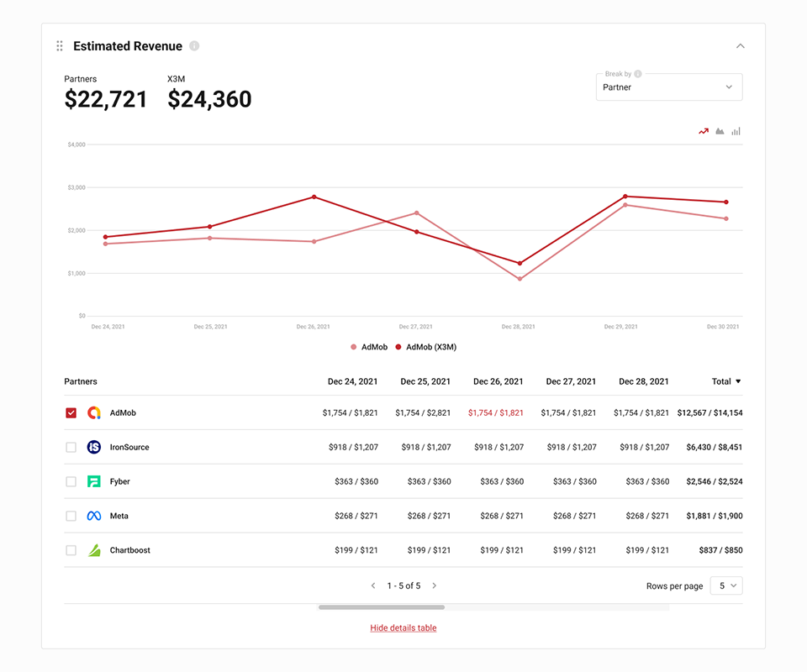Click the highlighted red $1,754 / $1,821 cell
This screenshot has width=807, height=672.
pos(496,413)
